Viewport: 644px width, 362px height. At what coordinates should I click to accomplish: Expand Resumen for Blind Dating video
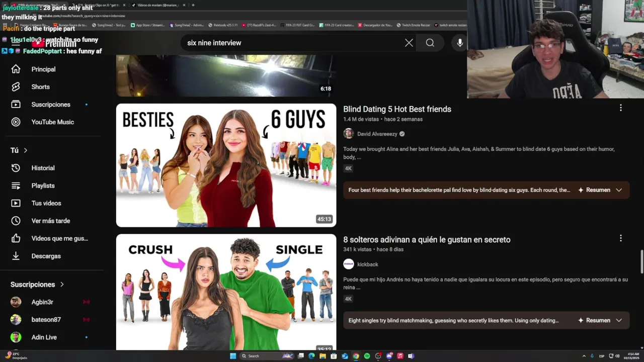click(600, 190)
